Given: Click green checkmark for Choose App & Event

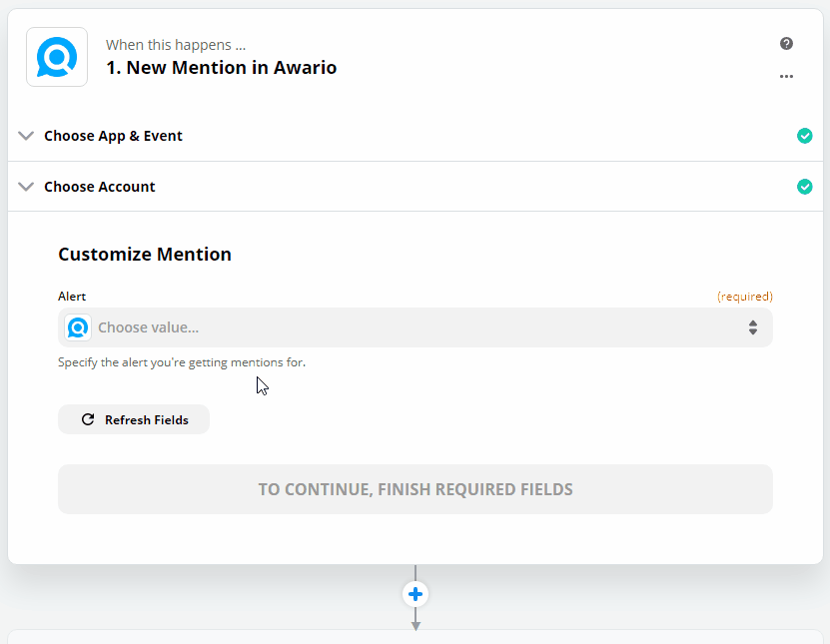Looking at the screenshot, I should pyautogui.click(x=805, y=136).
